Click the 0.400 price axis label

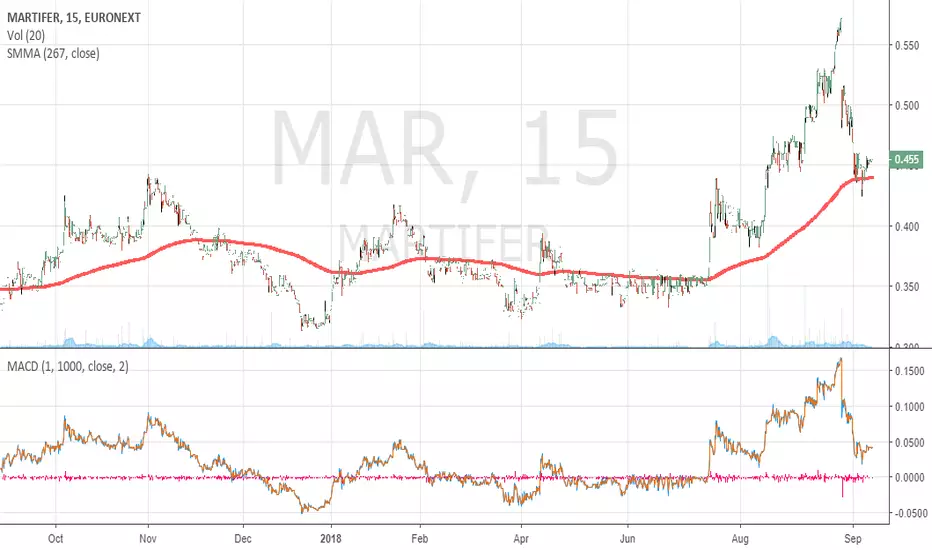(907, 227)
